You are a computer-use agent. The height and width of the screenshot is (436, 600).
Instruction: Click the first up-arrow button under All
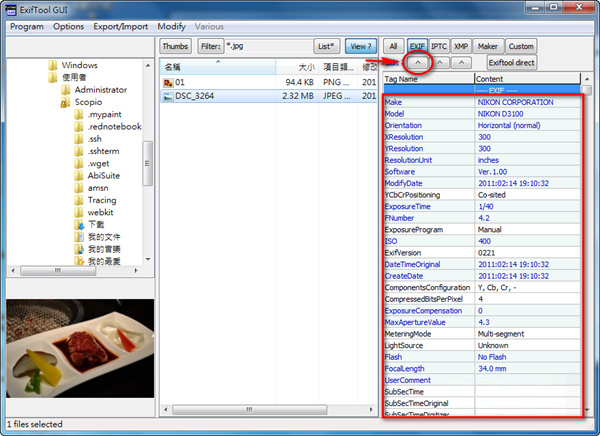click(x=417, y=62)
